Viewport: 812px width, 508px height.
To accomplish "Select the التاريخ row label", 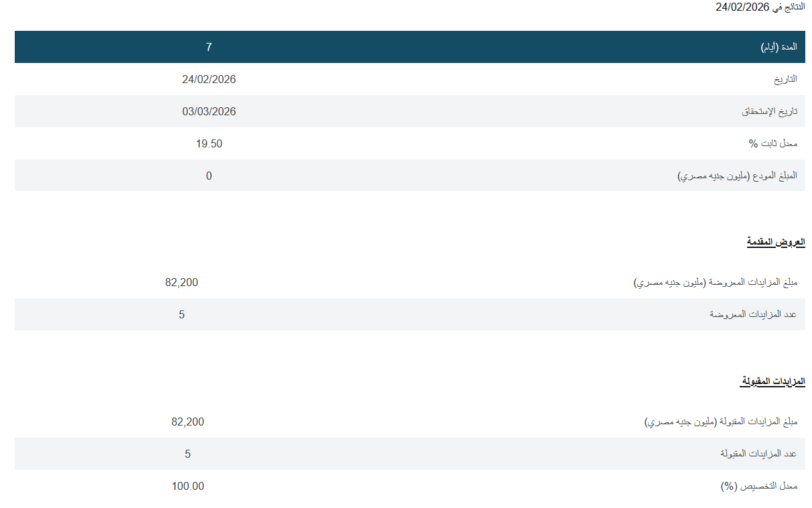I will 785,79.
